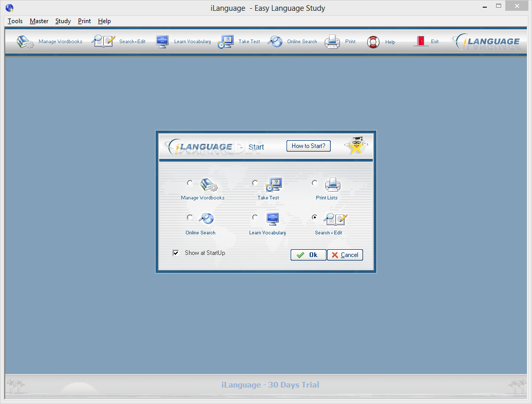Open the Tools menu
532x404 pixels.
tap(15, 21)
